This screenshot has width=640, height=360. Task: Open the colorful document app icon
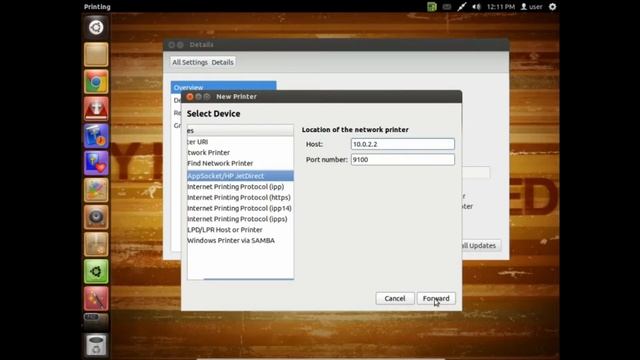click(x=96, y=190)
